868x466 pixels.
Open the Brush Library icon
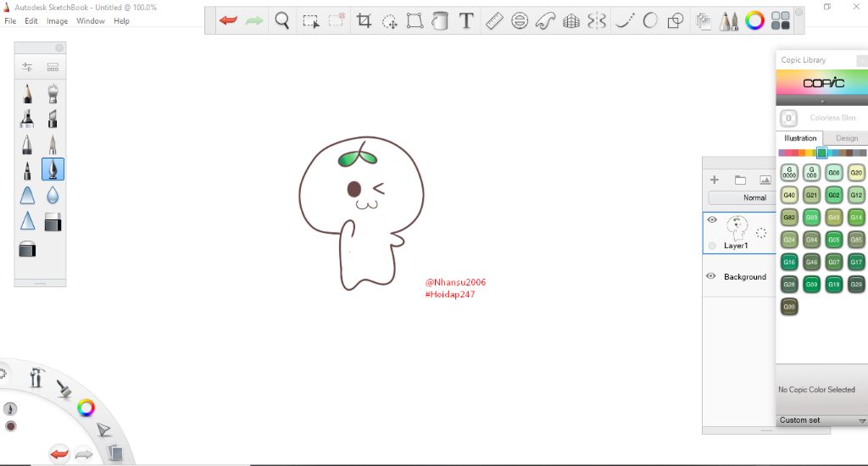click(53, 68)
